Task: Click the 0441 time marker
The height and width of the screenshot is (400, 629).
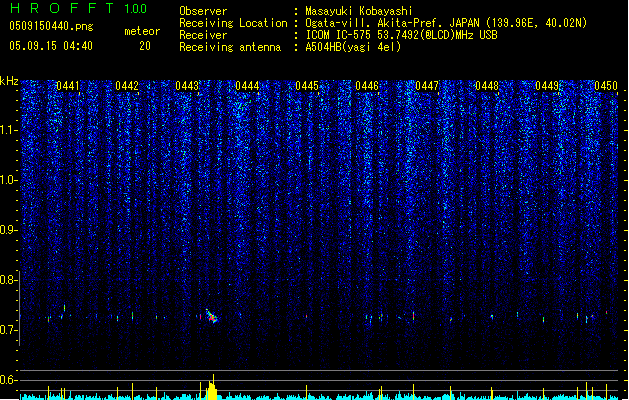Action: [x=68, y=86]
